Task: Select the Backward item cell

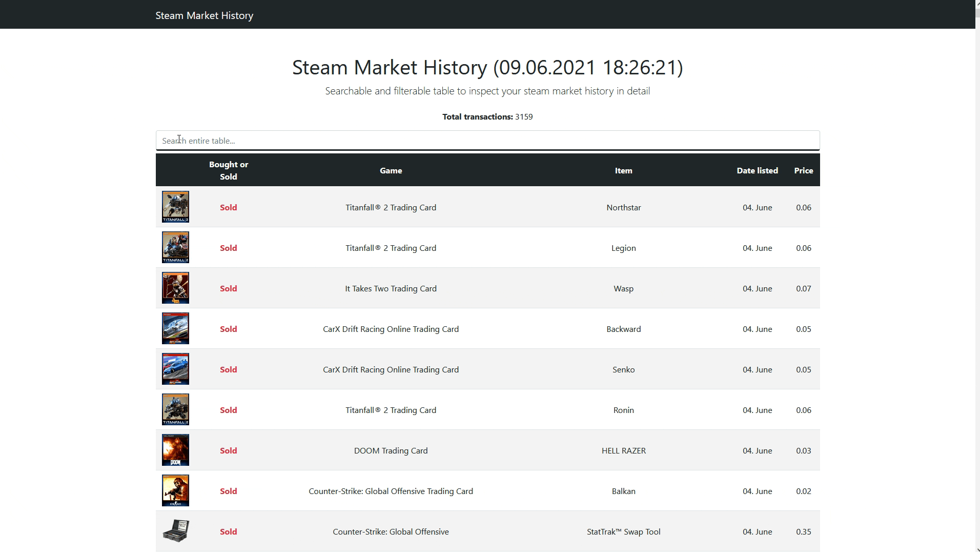Action: [623, 329]
